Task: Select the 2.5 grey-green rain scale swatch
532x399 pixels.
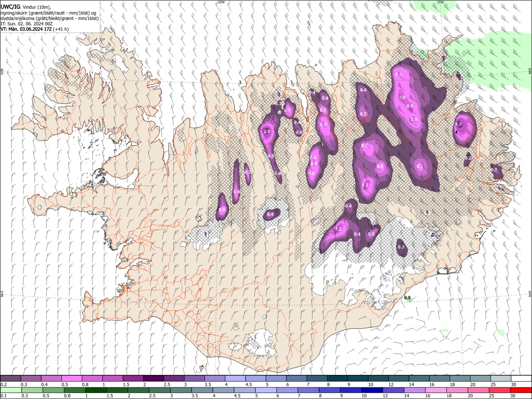Action: pyautogui.click(x=160, y=390)
